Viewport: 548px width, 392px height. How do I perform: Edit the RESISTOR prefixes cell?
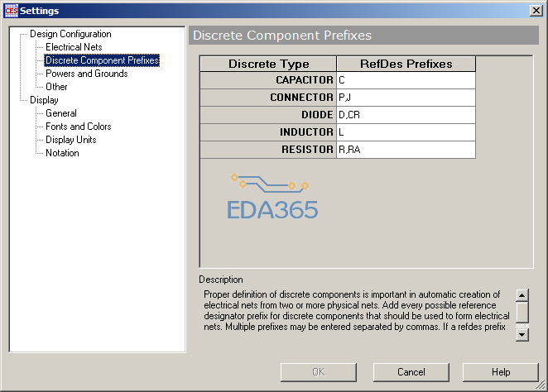point(406,150)
